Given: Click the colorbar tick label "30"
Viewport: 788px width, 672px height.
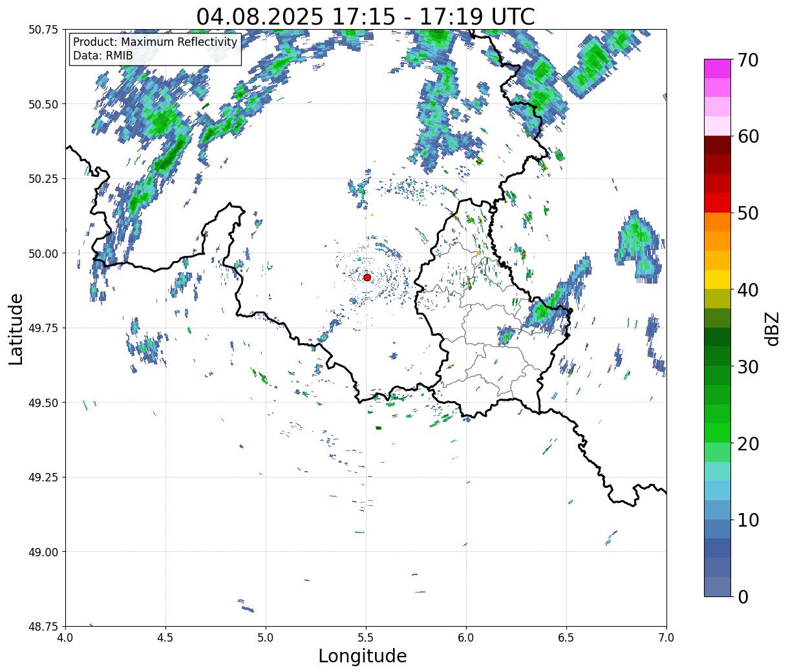Looking at the screenshot, I should (748, 366).
